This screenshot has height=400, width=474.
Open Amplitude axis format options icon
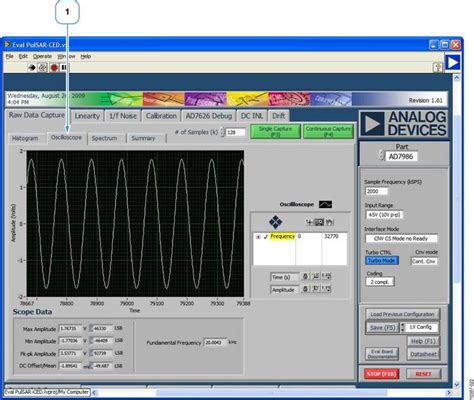pos(326,289)
